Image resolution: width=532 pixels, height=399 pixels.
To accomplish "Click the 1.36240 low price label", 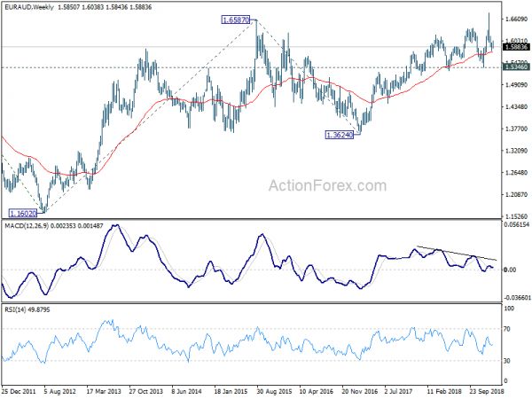I will point(340,135).
